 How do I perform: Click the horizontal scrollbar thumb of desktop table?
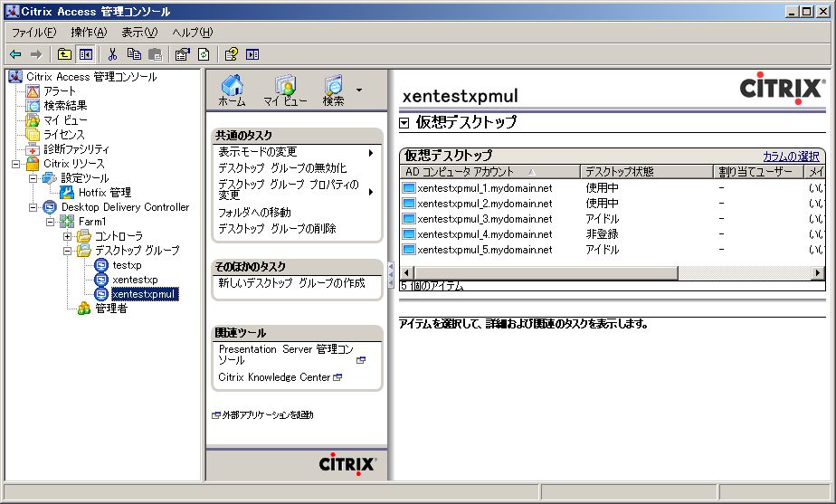(545, 272)
